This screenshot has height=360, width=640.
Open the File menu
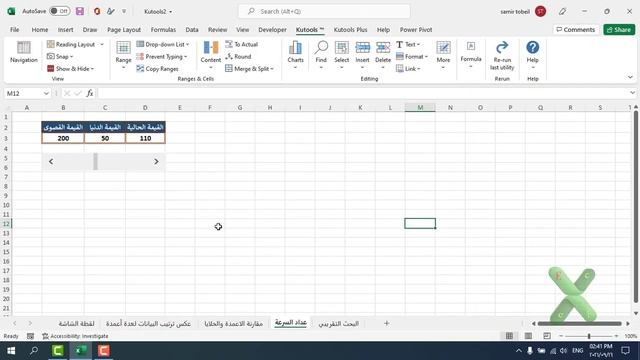[15, 29]
